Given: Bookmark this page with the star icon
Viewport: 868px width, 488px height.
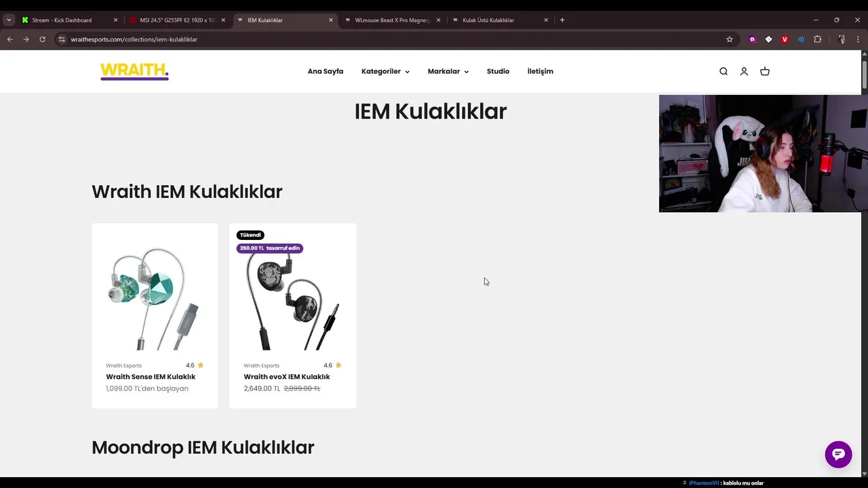Looking at the screenshot, I should point(730,39).
